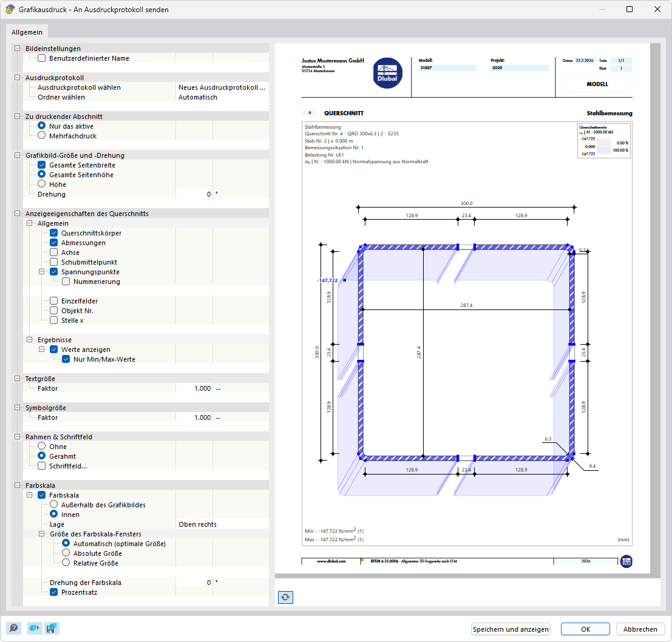Enable the Schubmittelpunkt checkbox
The image size is (672, 642).
pyautogui.click(x=53, y=262)
